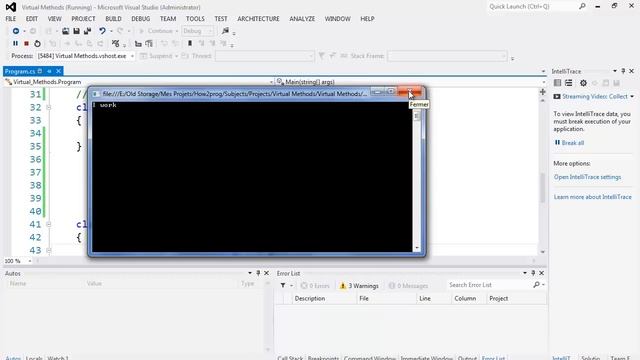Screen dimensions: 640x360
Task: Open the ARCHITECTURE menu
Action: pos(258,19)
